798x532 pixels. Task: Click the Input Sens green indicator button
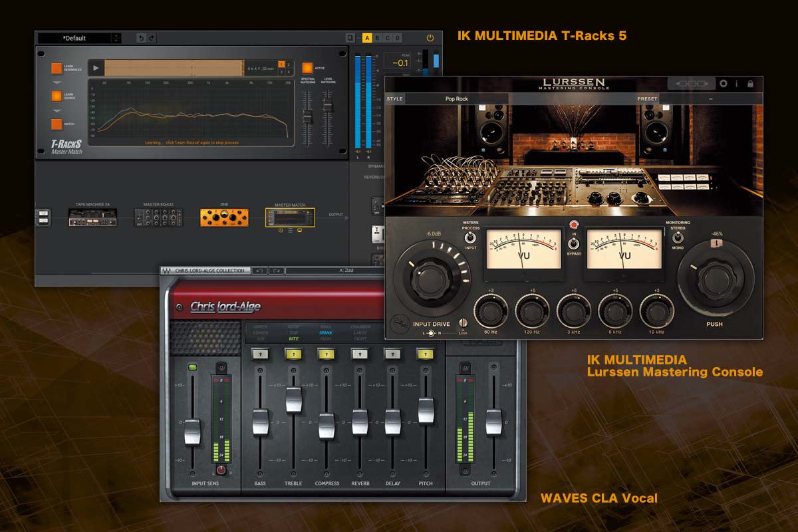tap(192, 367)
